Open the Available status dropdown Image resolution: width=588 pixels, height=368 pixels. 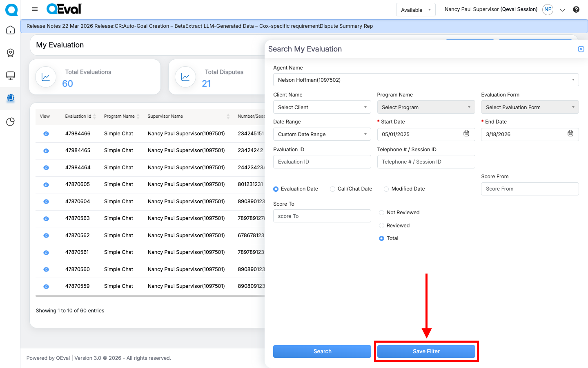pyautogui.click(x=415, y=10)
